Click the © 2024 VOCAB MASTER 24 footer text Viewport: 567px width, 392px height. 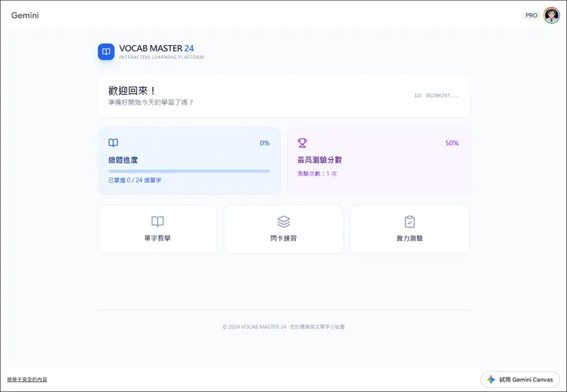point(283,327)
